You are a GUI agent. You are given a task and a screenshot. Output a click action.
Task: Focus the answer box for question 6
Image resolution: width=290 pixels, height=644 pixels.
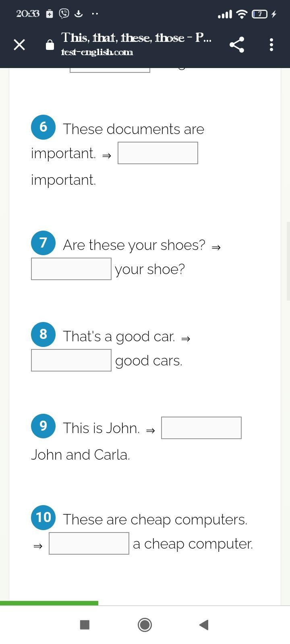157,153
